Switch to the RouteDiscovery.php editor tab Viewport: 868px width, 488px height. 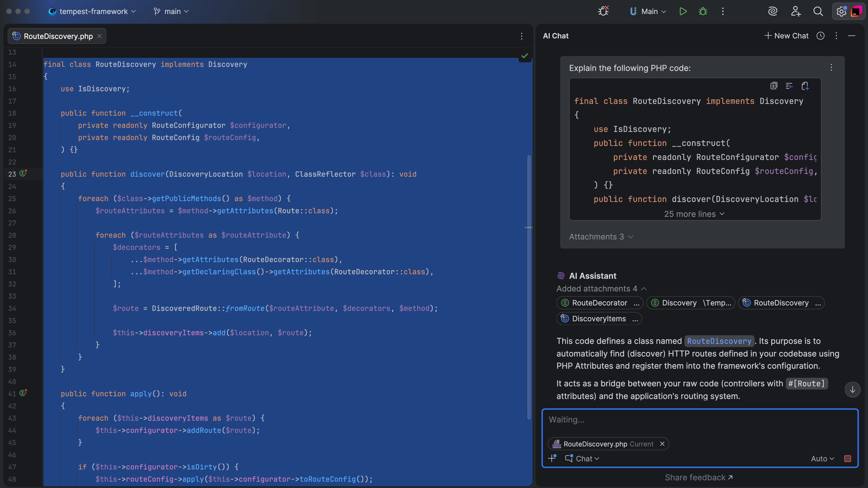tap(57, 36)
